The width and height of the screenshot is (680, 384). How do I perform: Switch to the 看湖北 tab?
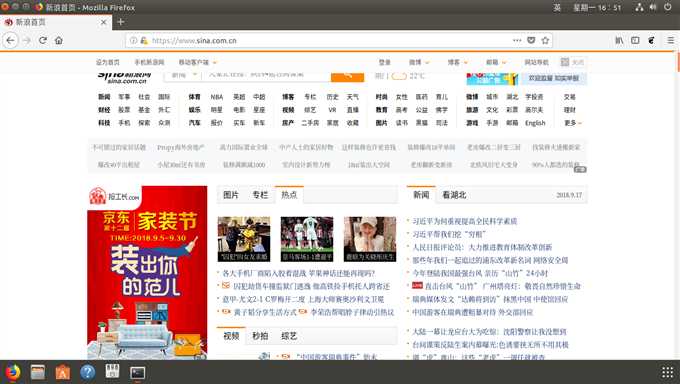point(454,195)
